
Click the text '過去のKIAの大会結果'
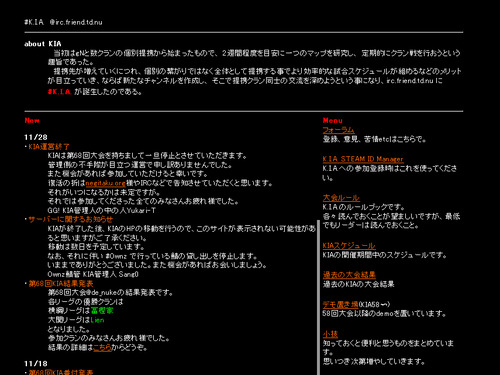358,284
